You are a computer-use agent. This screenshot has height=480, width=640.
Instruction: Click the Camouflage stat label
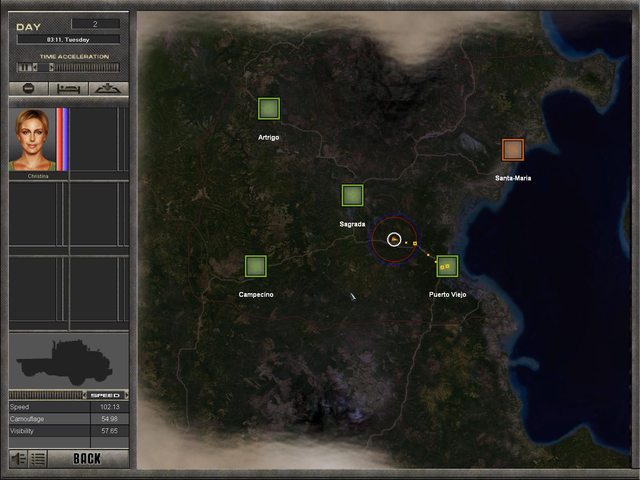pos(27,419)
